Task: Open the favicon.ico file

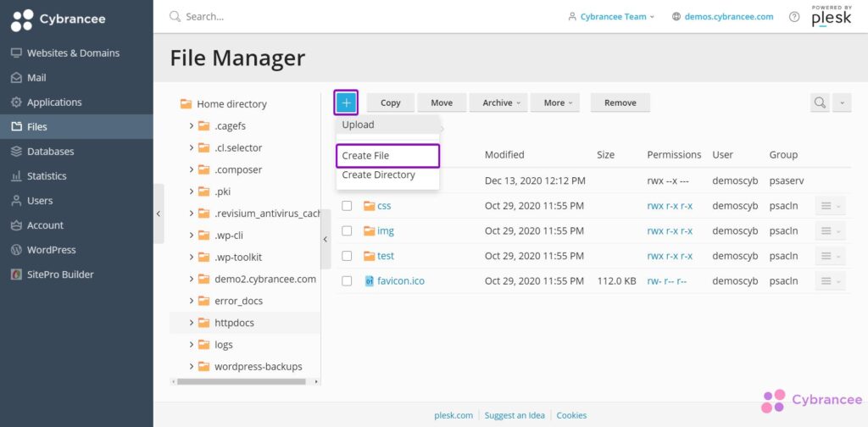Action: [401, 281]
